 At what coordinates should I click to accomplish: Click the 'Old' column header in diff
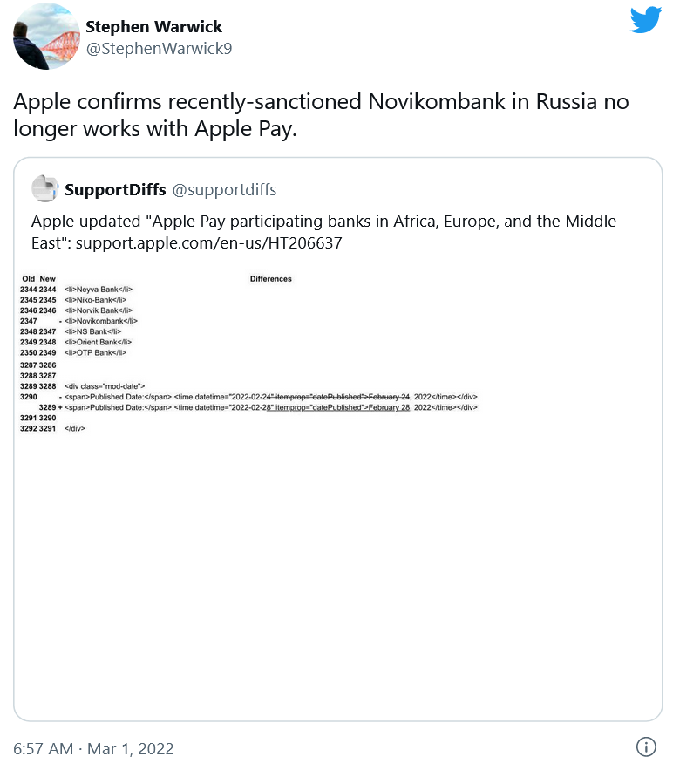(28, 279)
